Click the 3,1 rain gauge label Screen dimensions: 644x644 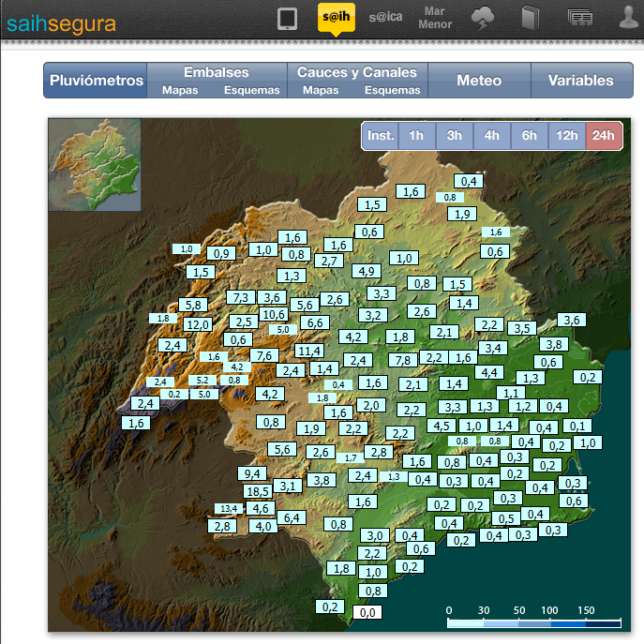[288, 487]
